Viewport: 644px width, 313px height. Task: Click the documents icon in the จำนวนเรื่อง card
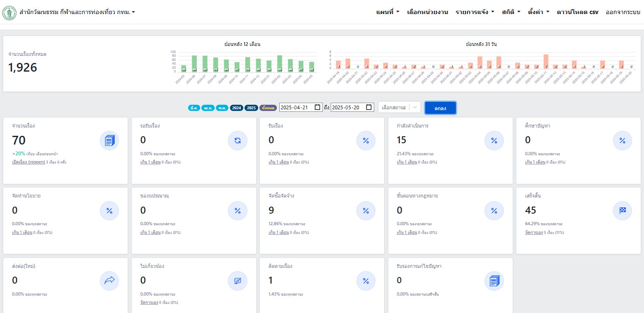[x=109, y=140]
